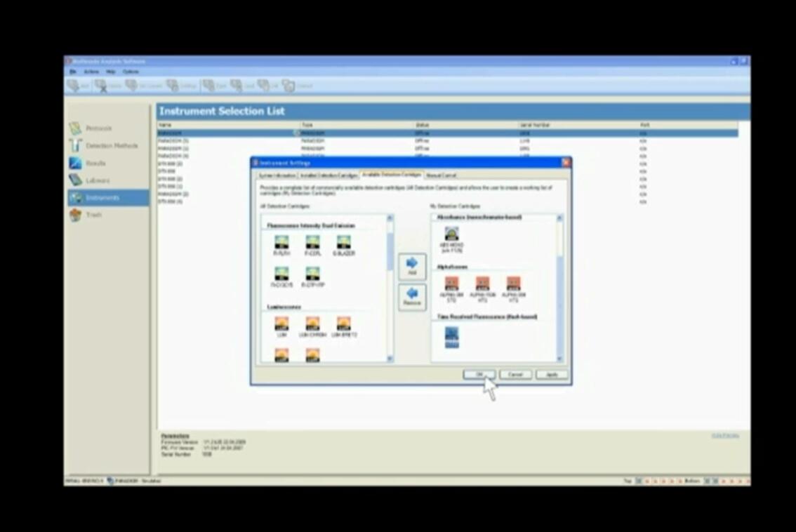Open the Help menu

tap(111, 72)
